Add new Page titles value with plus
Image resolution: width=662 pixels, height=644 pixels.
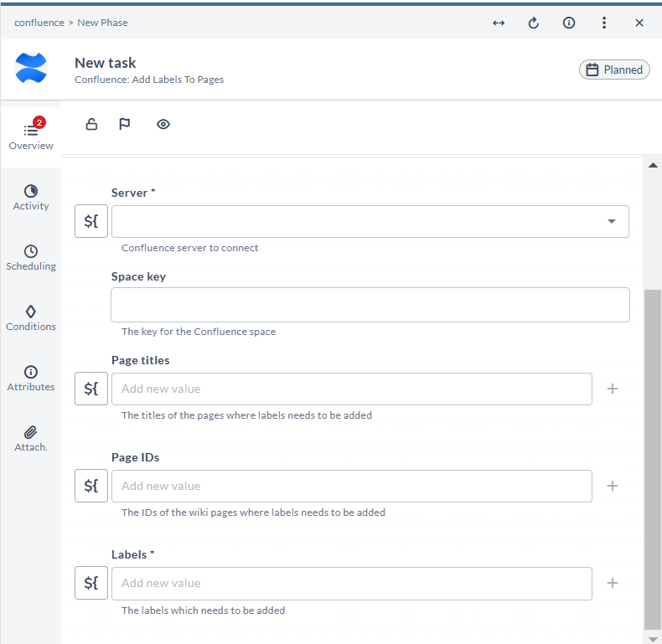[x=613, y=389]
